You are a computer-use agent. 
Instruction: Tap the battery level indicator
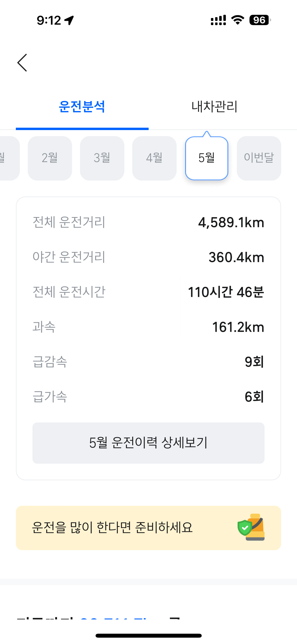260,20
